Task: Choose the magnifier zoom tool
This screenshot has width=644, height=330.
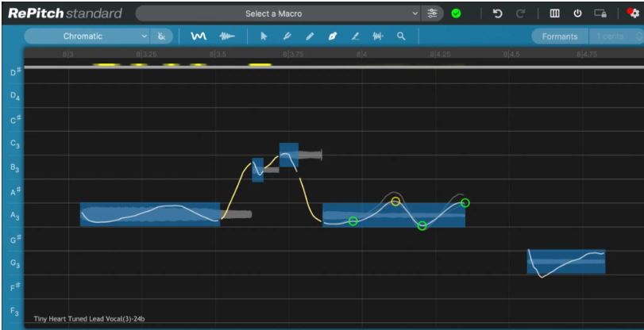Action: [401, 36]
